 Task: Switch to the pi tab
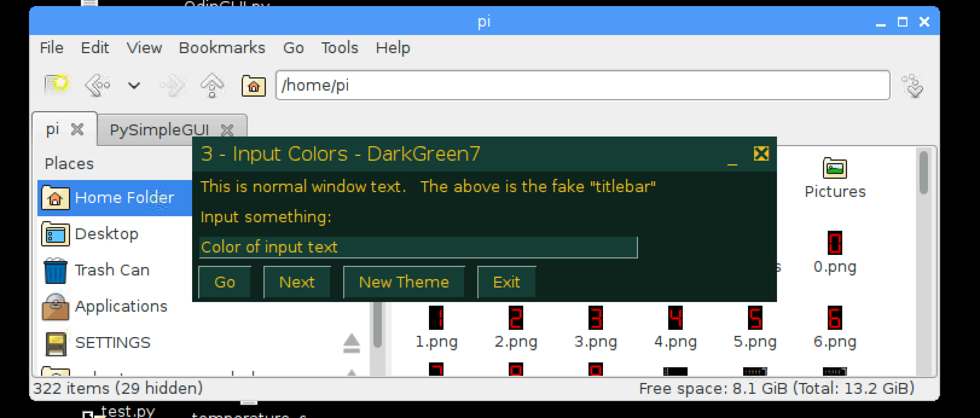(53, 129)
